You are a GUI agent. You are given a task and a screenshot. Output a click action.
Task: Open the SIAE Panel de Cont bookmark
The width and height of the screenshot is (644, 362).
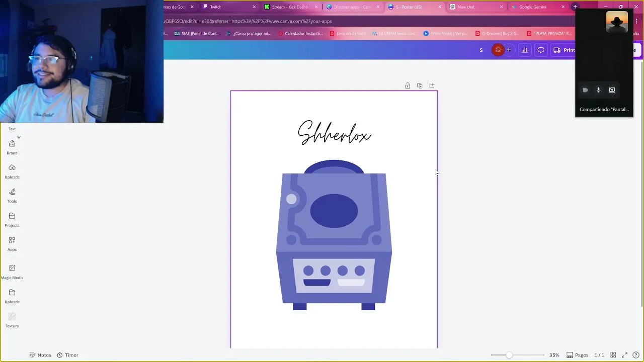click(x=197, y=34)
